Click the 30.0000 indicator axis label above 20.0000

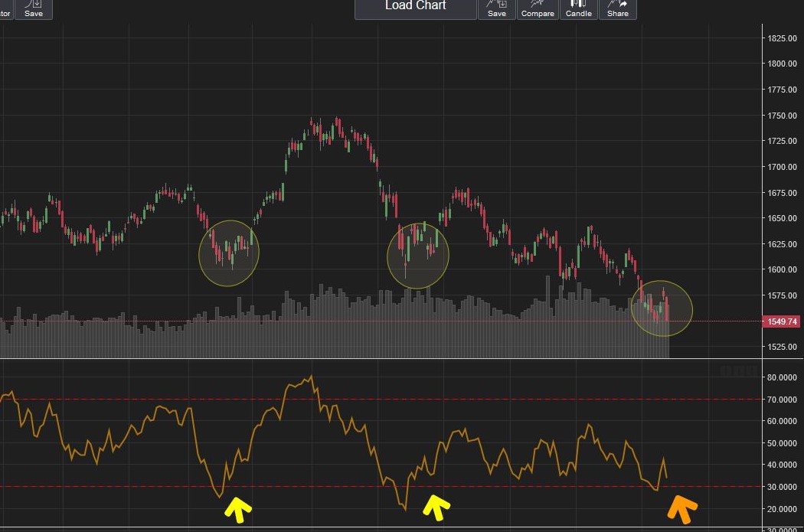tap(782, 487)
